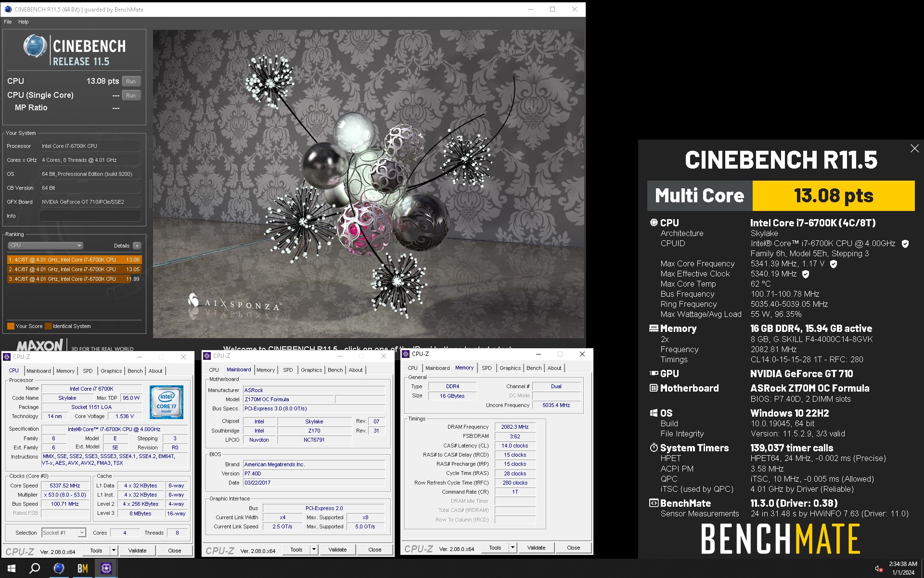
Task: Click the Cinebench render preview image
Action: pos(369,184)
